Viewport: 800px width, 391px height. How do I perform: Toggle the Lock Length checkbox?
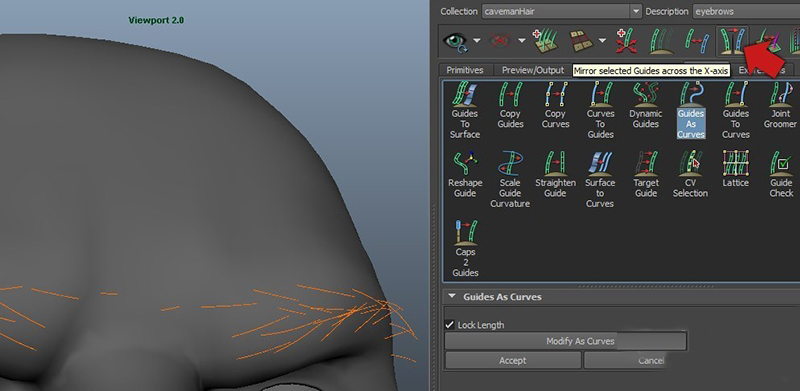[449, 325]
